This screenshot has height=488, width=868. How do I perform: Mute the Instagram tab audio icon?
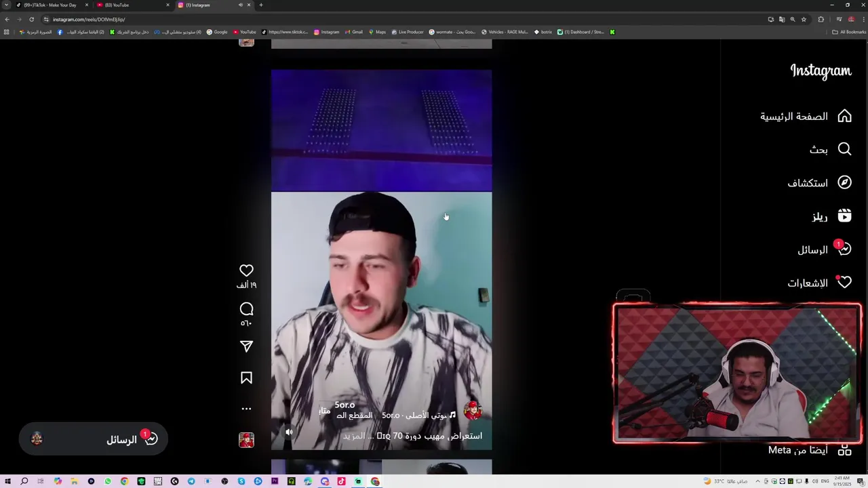pyautogui.click(x=240, y=5)
